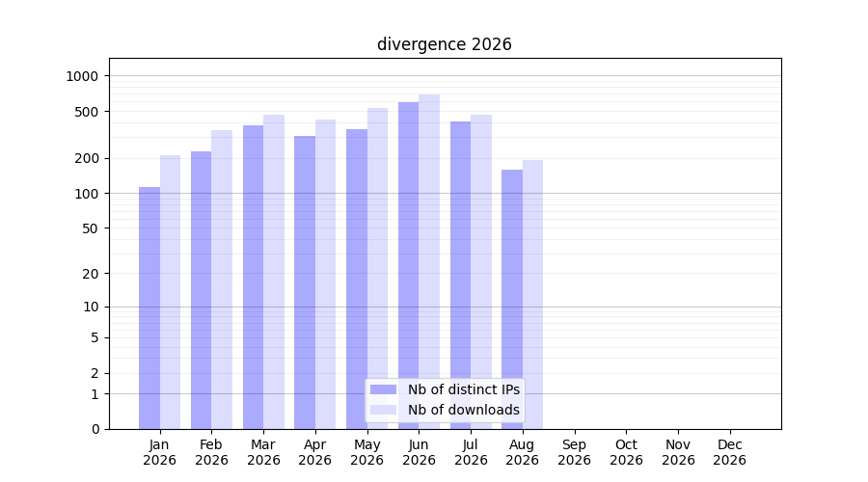Select the Jan 2026 distinct IPs bar
Screen dimensions: 868x482
click(149, 308)
